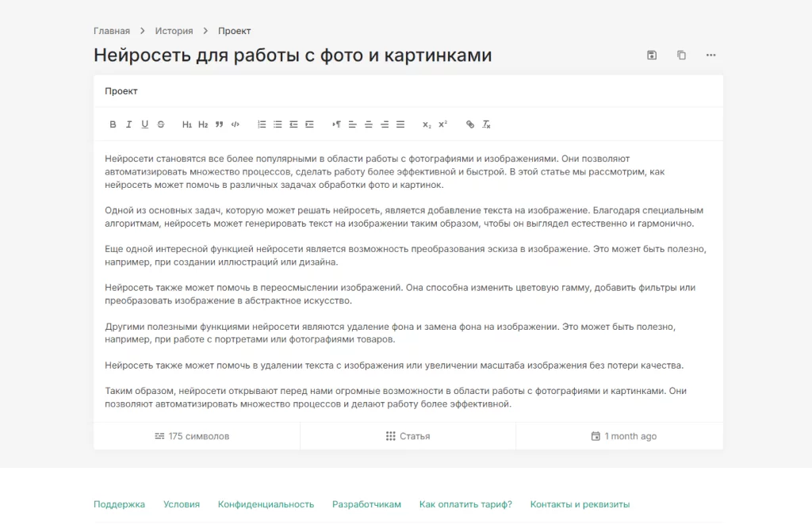812x528 pixels.
Task: Insert a blockquote
Action: coord(218,124)
